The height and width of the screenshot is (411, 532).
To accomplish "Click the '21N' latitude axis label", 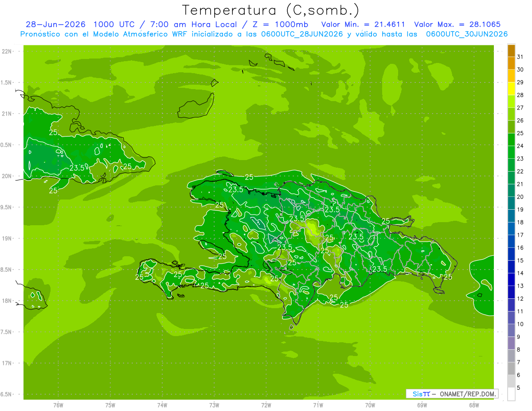I will (x=7, y=114).
